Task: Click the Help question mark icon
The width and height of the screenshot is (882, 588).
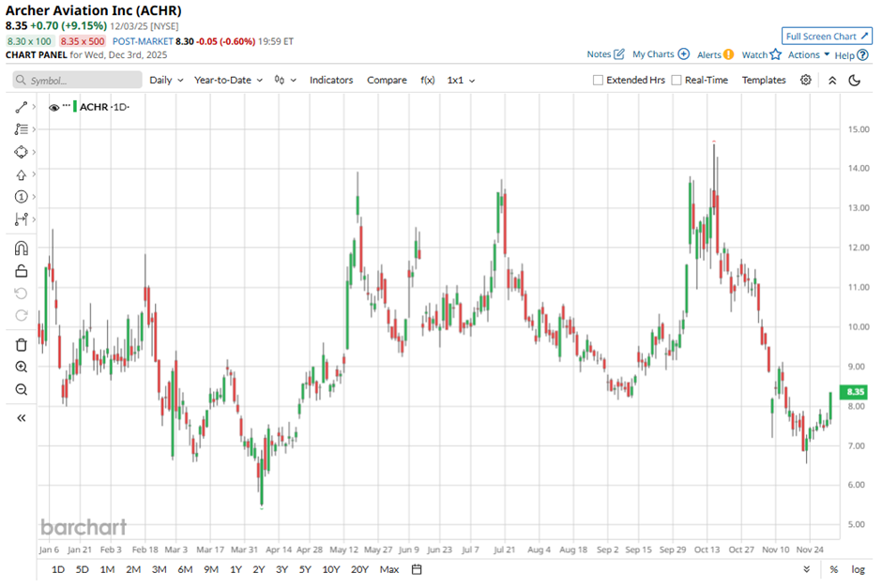Action: pyautogui.click(x=863, y=55)
